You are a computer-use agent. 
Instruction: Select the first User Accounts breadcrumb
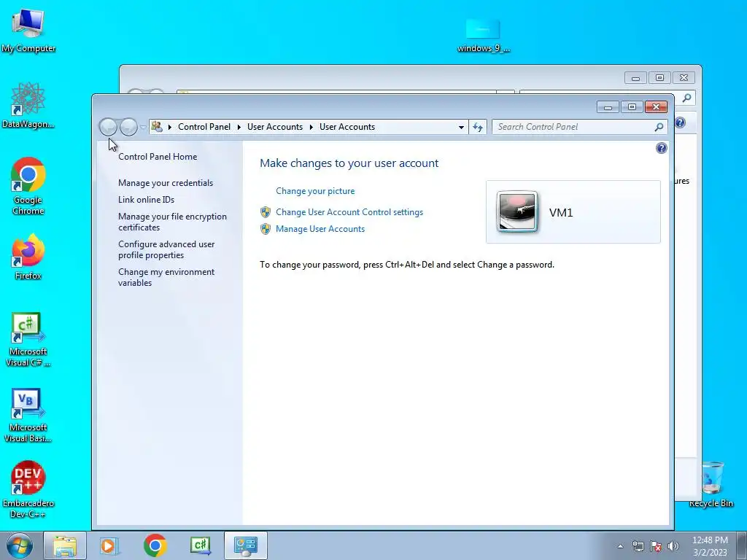pyautogui.click(x=275, y=127)
